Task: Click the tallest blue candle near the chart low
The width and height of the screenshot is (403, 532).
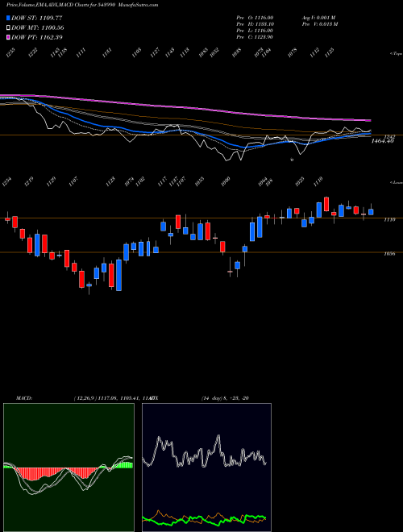Action: point(118,275)
